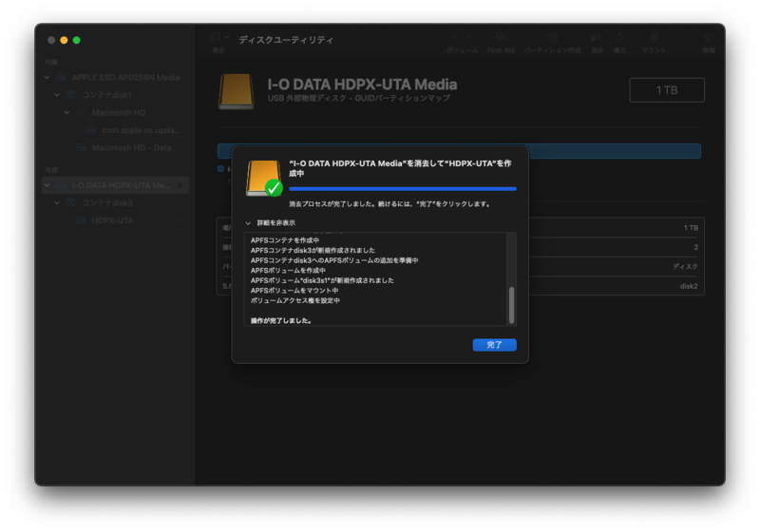This screenshot has height=532, width=760.
Task: Click the I-O DATA HDPX-UTA Media heading
Action: [x=362, y=85]
